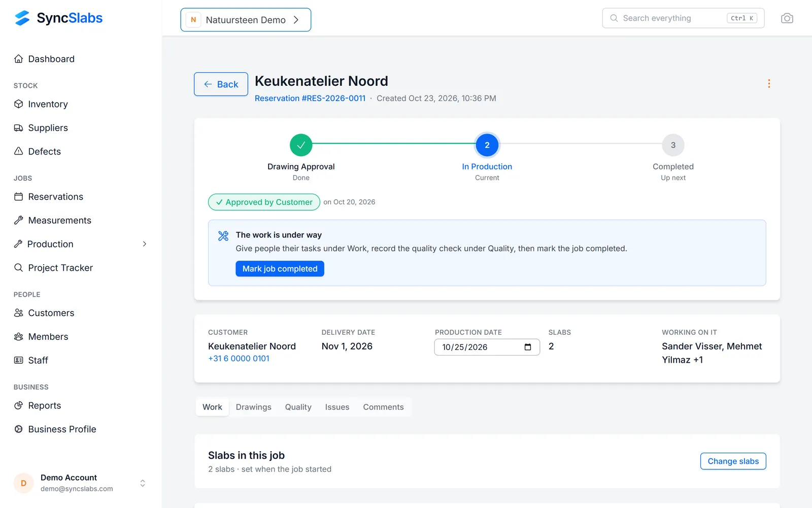The width and height of the screenshot is (812, 508).
Task: Switch to the Work tab
Action: [212, 407]
